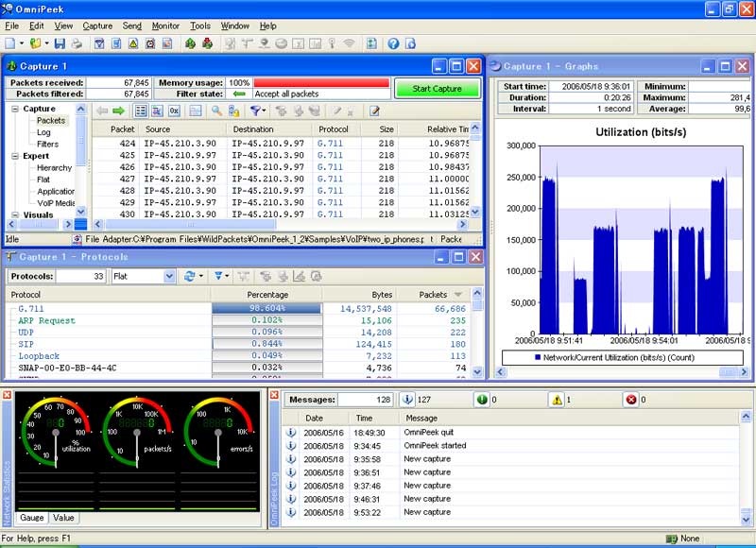
Task: Click the None adapter icon in status bar
Action: coord(671,539)
